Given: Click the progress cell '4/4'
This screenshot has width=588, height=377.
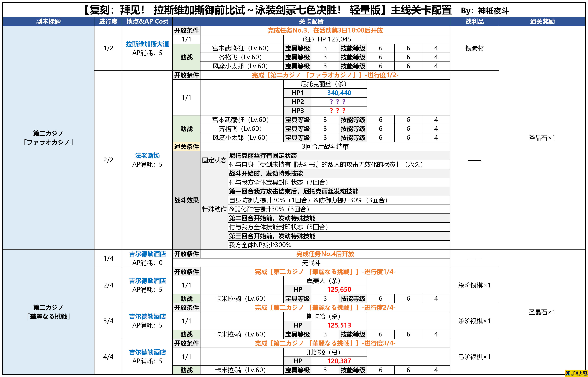Looking at the screenshot, I should [108, 357].
